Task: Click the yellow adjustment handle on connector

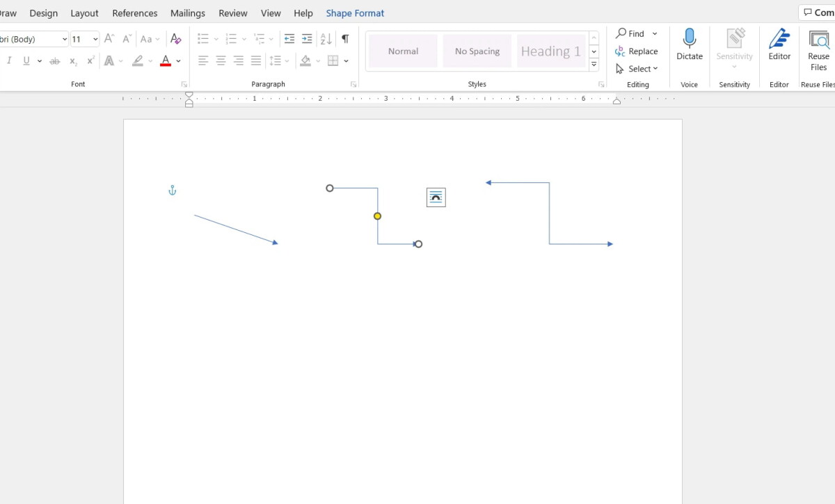Action: 377,216
